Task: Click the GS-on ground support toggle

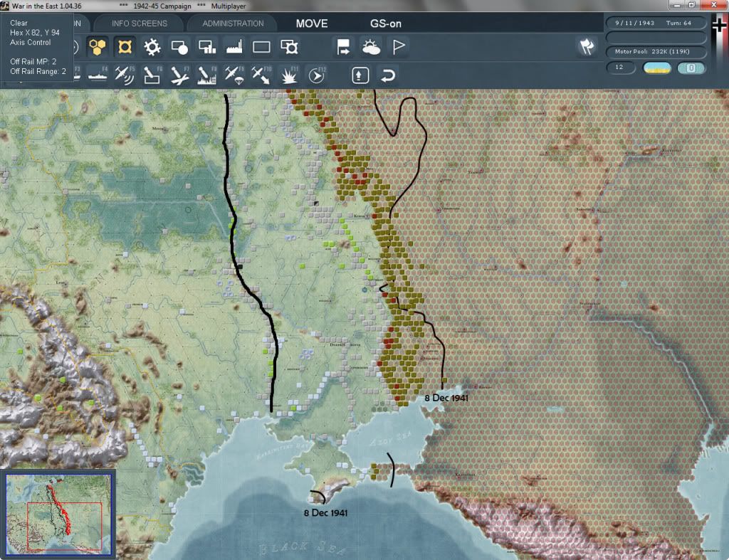Action: click(x=386, y=23)
